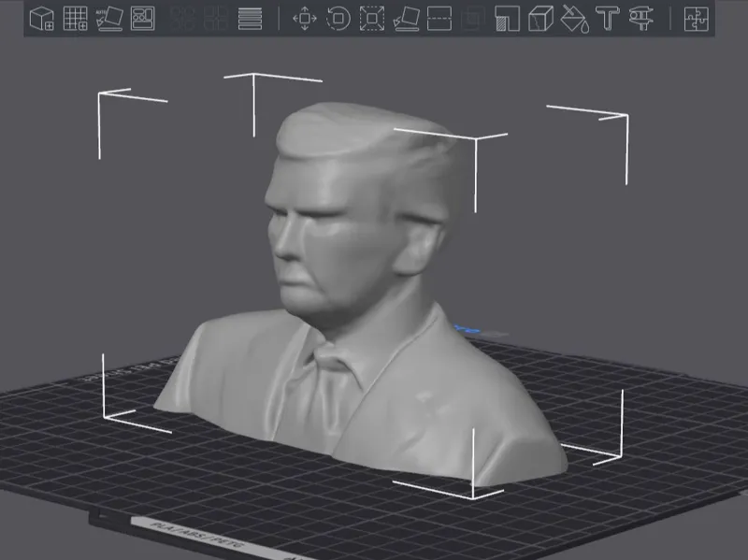Image resolution: width=748 pixels, height=560 pixels.
Task: Click the greyed-out Mesh Boolean icon
Action: tap(473, 19)
